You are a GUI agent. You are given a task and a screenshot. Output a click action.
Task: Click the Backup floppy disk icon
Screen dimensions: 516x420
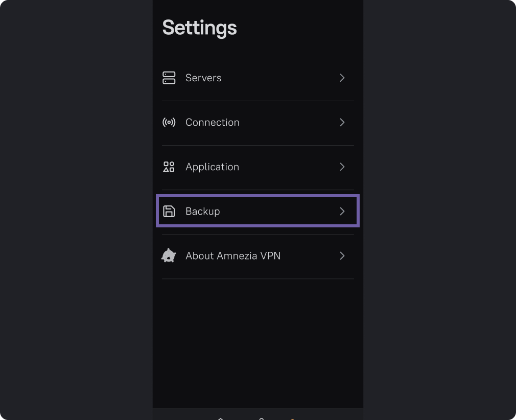pyautogui.click(x=169, y=211)
